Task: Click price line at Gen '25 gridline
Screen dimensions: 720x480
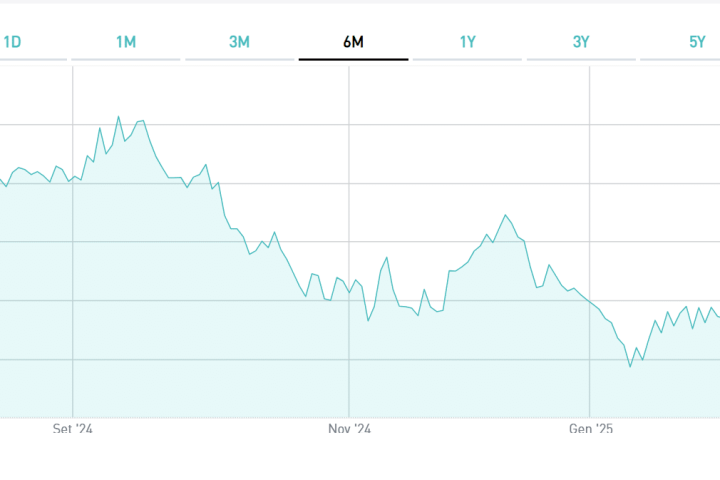Action: (x=590, y=301)
